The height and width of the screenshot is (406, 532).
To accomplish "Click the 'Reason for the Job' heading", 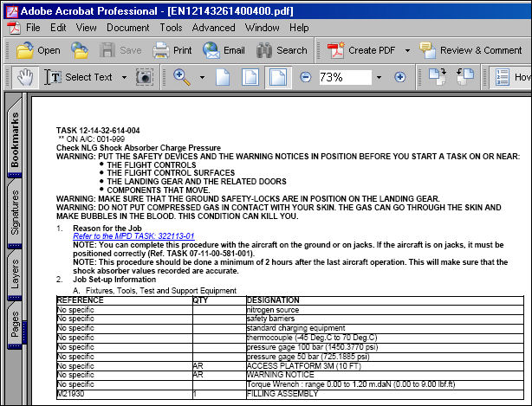I will pyautogui.click(x=107, y=228).
